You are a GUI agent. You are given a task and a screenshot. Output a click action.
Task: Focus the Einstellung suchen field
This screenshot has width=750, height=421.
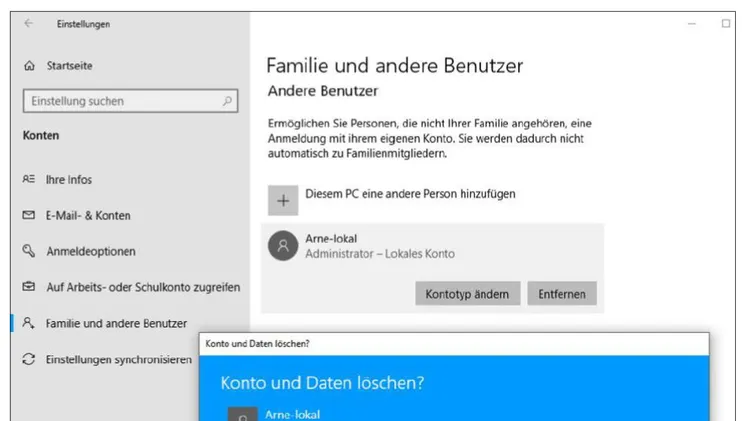[x=130, y=101]
